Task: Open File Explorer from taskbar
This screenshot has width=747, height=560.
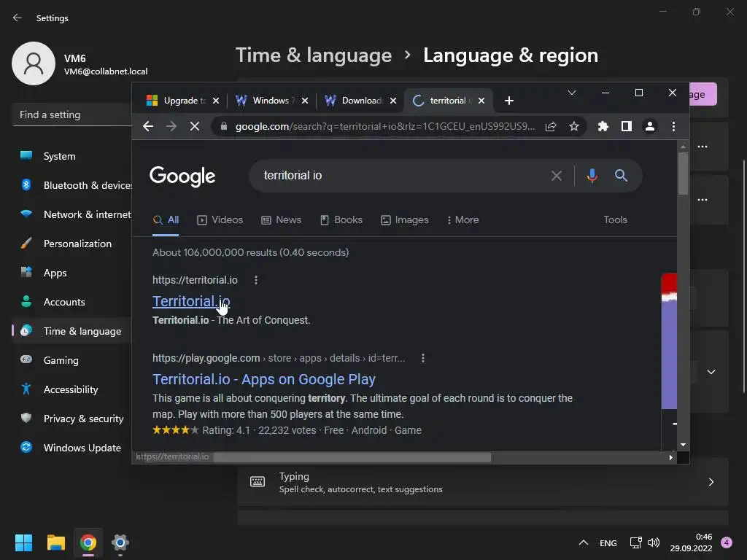Action: pos(55,542)
